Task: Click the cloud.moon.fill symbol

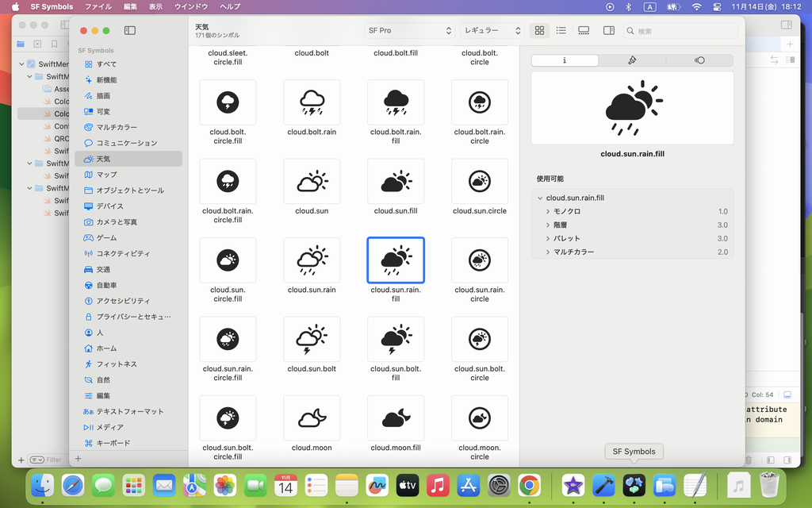Action: [x=396, y=418]
